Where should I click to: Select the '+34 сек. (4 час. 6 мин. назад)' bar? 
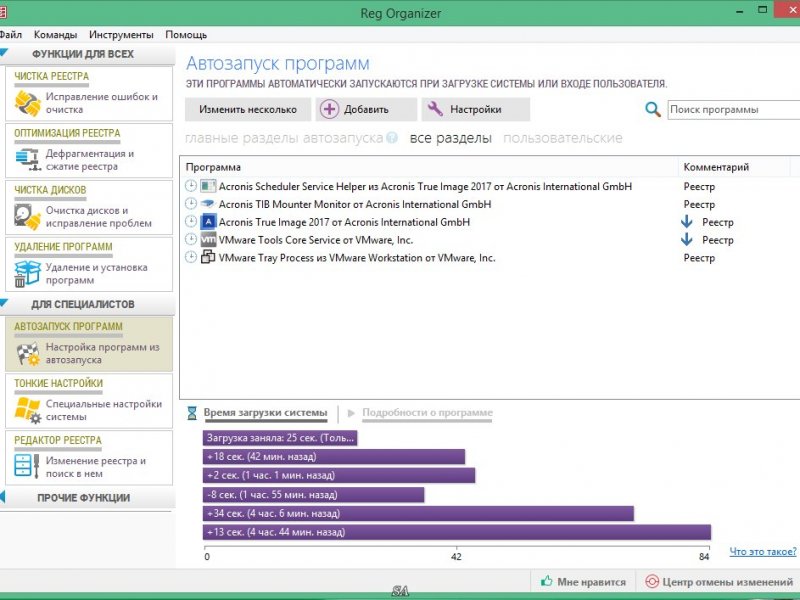[x=418, y=513]
